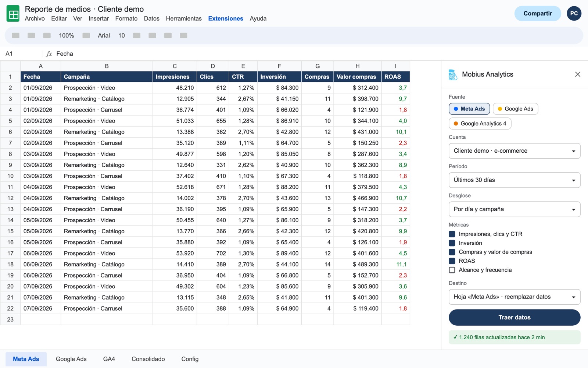Click the ROAS header cell
The image size is (588, 368).
pyautogui.click(x=396, y=77)
